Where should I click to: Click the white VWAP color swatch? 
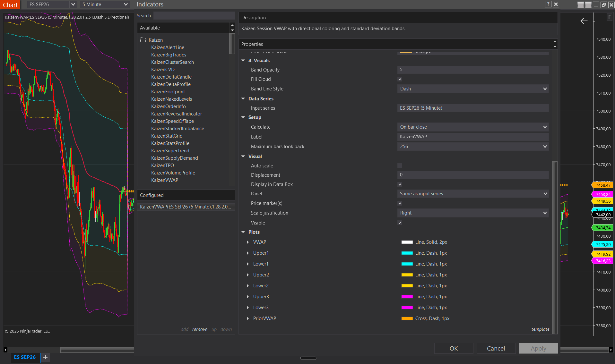click(407, 242)
